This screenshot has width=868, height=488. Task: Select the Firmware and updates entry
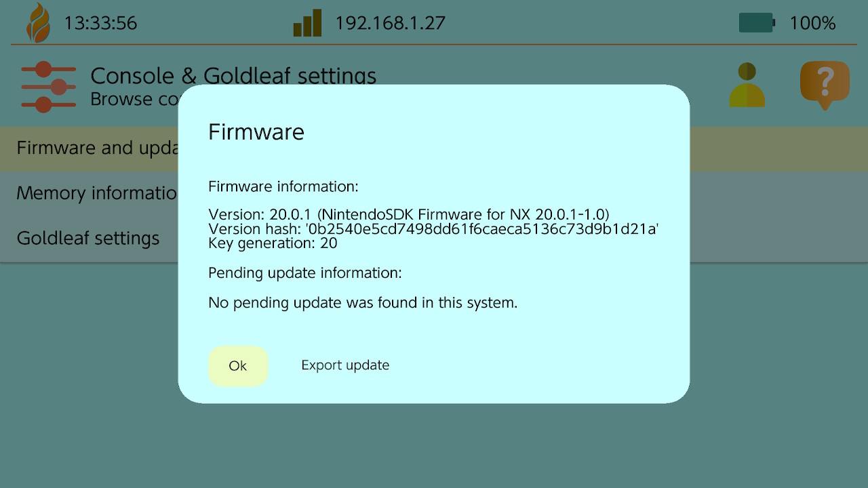95,148
